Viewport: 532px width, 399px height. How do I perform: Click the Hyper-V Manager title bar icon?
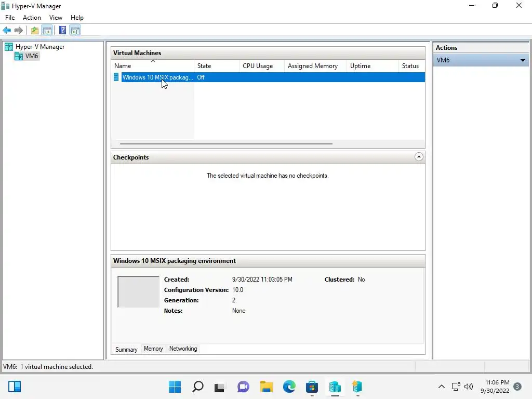(x=5, y=6)
